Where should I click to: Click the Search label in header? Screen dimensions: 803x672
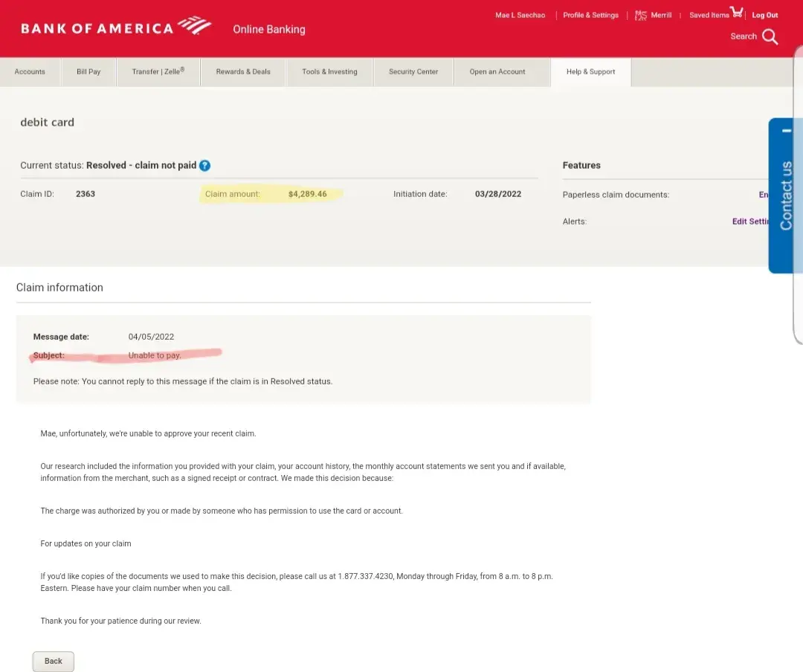[x=744, y=36]
